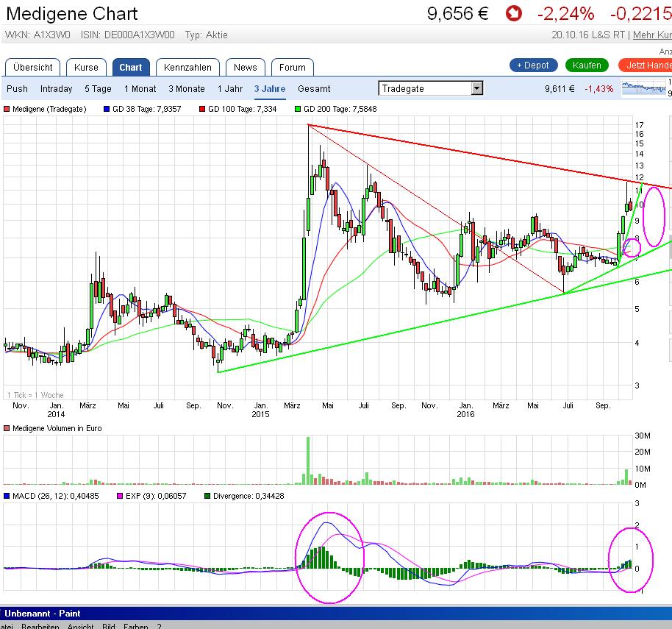Click the WKN A1X3W0 text

pyautogui.click(x=37, y=35)
